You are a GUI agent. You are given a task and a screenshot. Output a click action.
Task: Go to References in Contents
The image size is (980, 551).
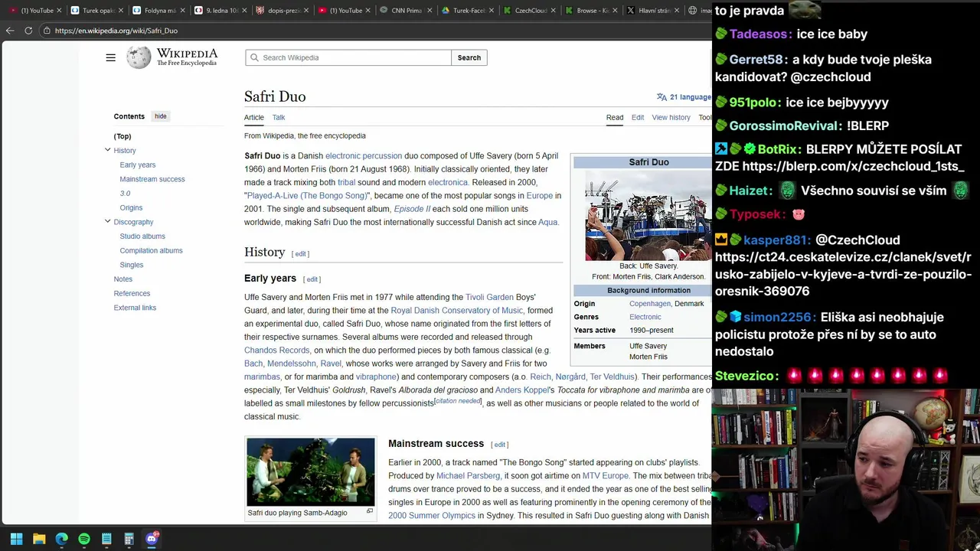(x=132, y=293)
